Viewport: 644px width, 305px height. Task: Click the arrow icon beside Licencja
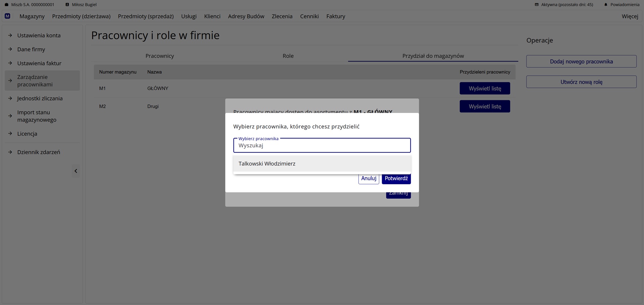point(10,134)
